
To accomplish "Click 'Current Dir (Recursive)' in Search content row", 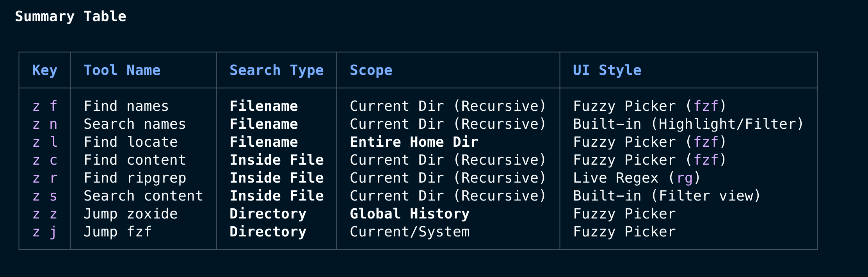I will coord(448,196).
